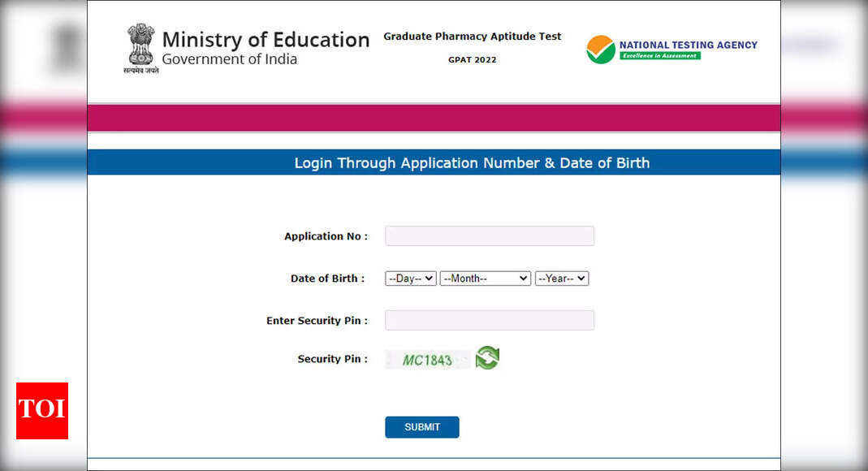Viewport: 868px width, 471px height.
Task: Click the orange-green checkmark in the NTA emblem
Action: pos(599,47)
